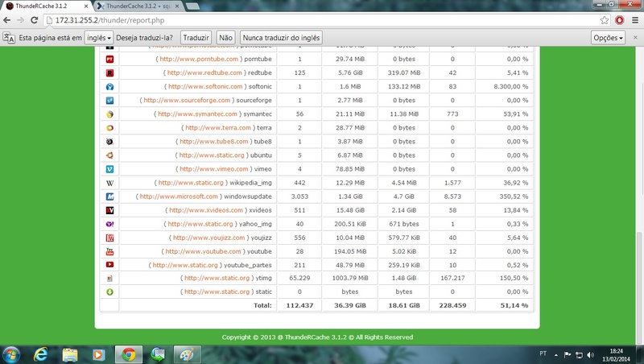Click the static row green arrow icon
This screenshot has height=364, width=644.
[x=109, y=292]
